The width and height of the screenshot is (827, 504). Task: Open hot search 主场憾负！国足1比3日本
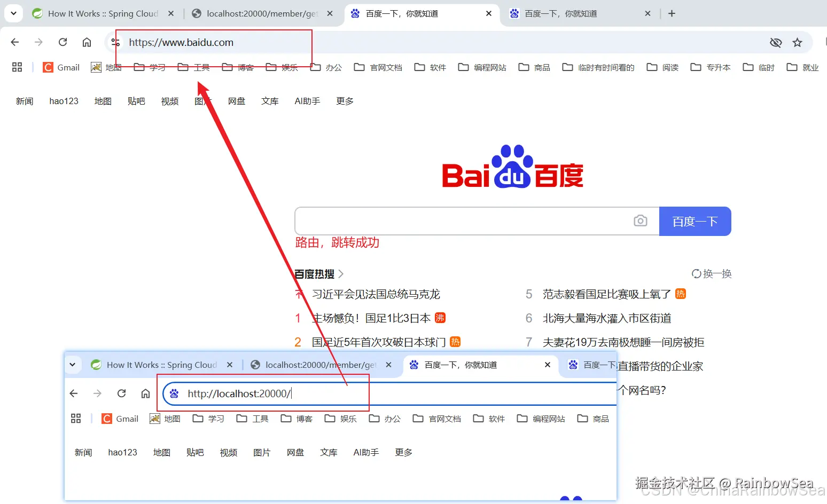(x=371, y=318)
